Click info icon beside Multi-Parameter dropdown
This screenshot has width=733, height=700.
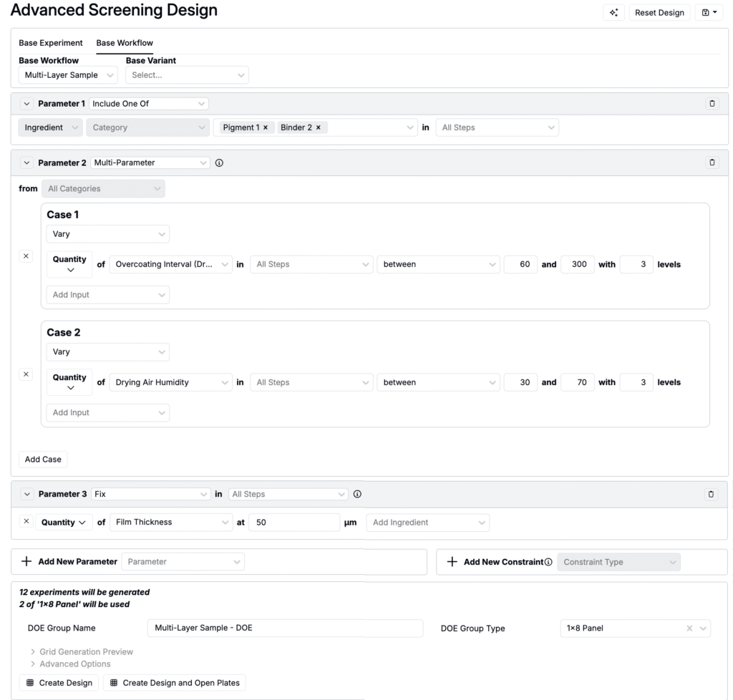(x=219, y=162)
